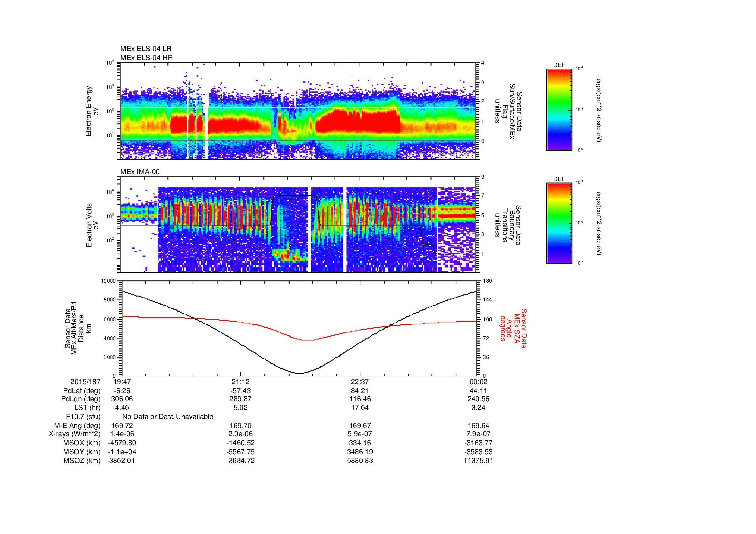Click the 'MEx Alt/Mars/Pd Distance km' axis label
Image resolution: width=756 pixels, height=534 pixels.
click(x=77, y=328)
